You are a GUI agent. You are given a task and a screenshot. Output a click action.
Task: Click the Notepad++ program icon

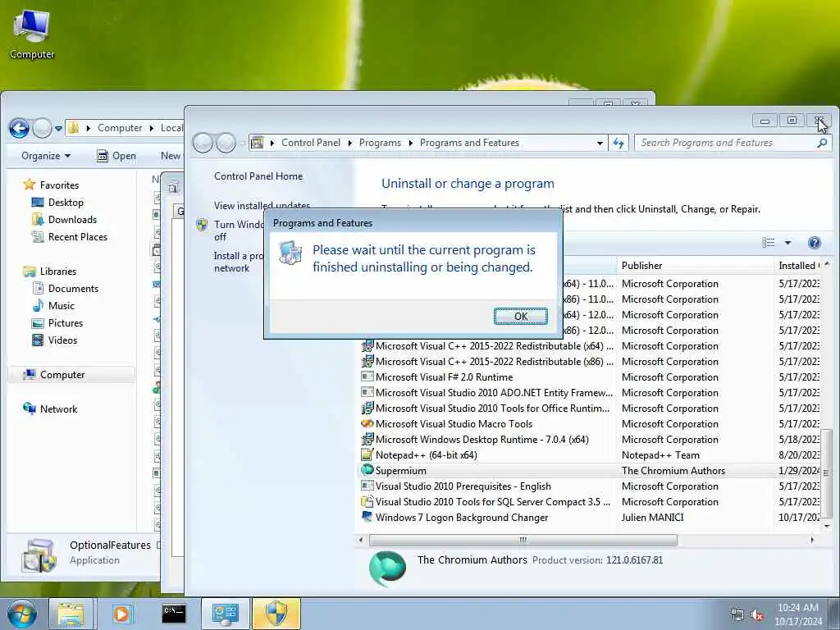tap(367, 454)
